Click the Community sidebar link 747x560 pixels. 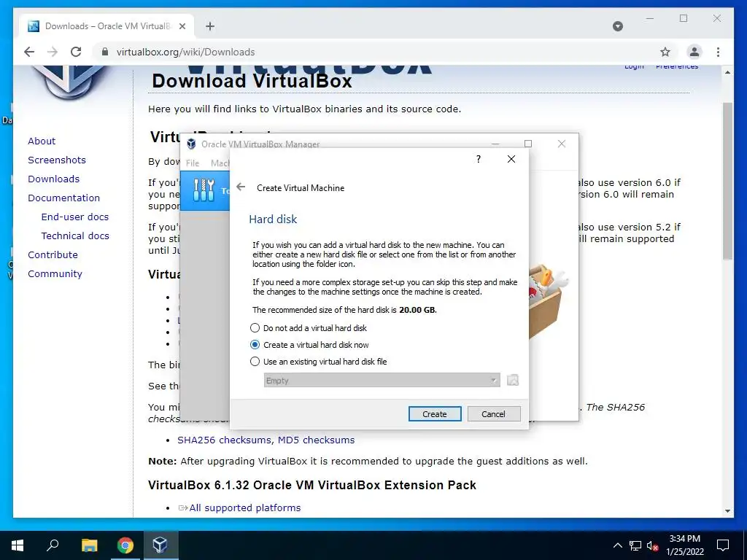pos(55,274)
